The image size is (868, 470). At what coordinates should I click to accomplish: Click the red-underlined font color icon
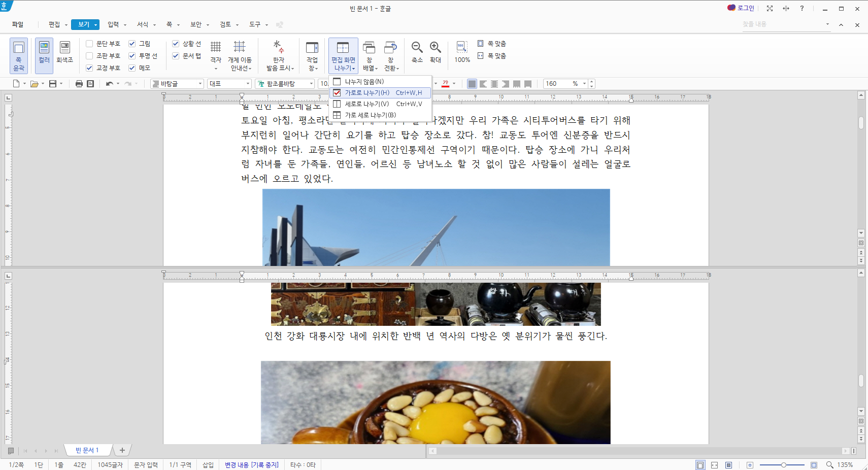(446, 84)
